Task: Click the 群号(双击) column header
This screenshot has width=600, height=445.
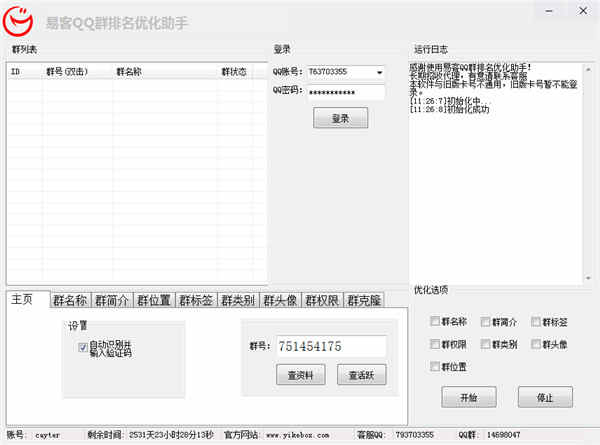Action: tap(77, 72)
